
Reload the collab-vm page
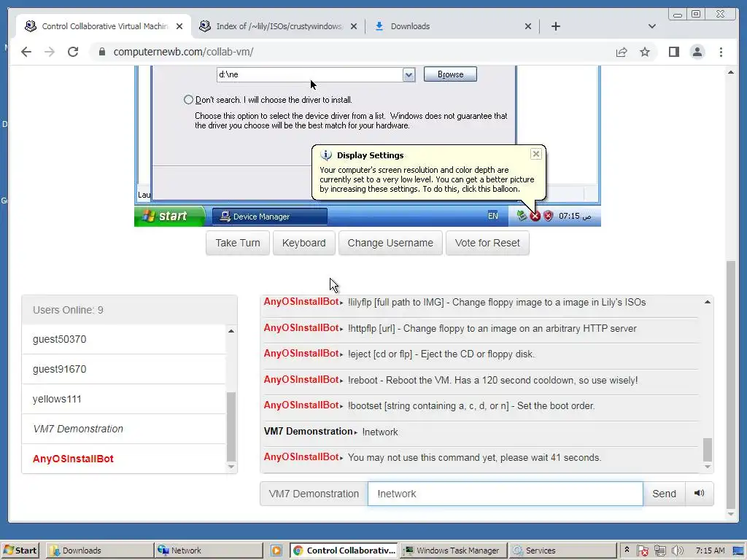pos(73,52)
